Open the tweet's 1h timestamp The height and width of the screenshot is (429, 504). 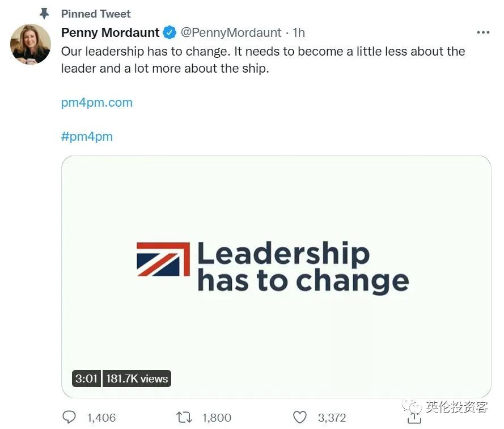[299, 32]
